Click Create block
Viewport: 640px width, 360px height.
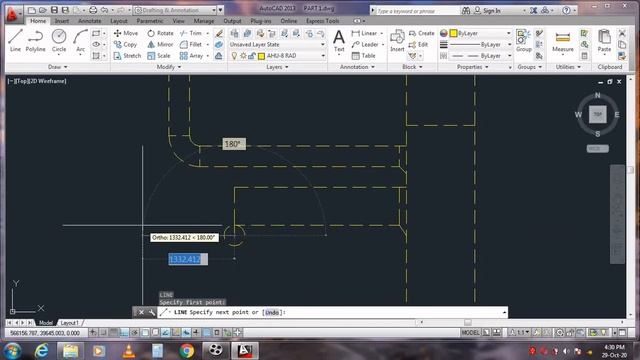pos(422,33)
